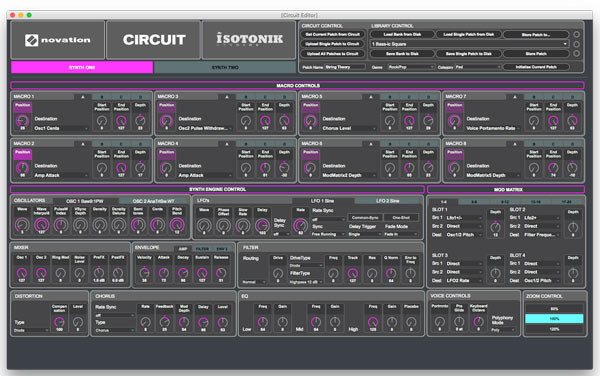The height and width of the screenshot is (376, 600).
Task: Open the Polyphony Mode dropdown
Action: pyautogui.click(x=503, y=330)
